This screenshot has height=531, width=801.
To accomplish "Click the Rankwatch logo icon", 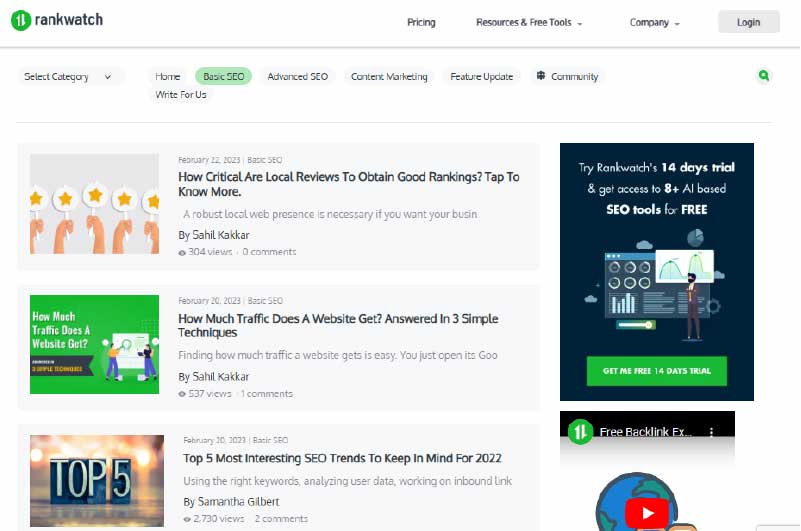I will (x=21, y=20).
